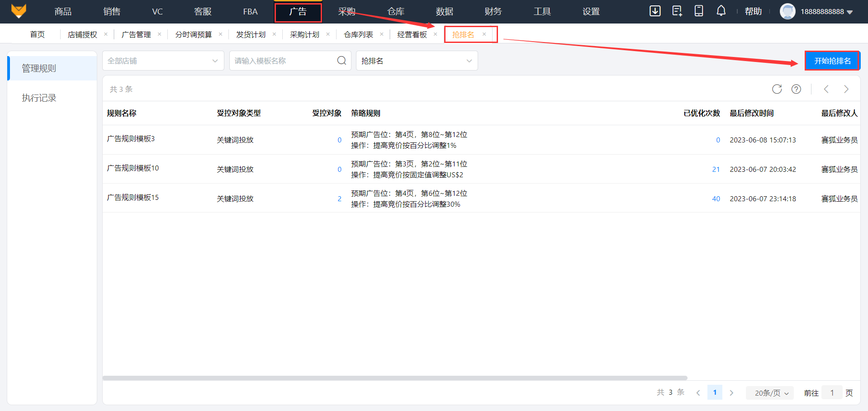Click the 帮助 link

pos(753,11)
